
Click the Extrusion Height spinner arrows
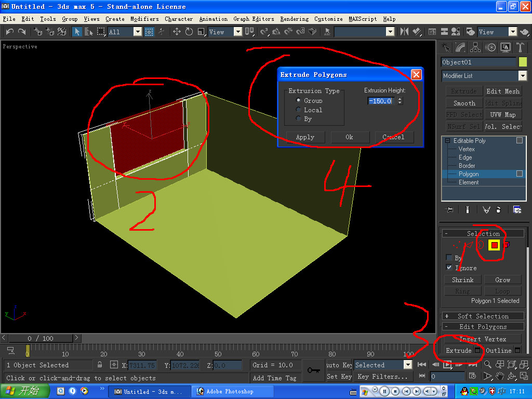point(400,101)
